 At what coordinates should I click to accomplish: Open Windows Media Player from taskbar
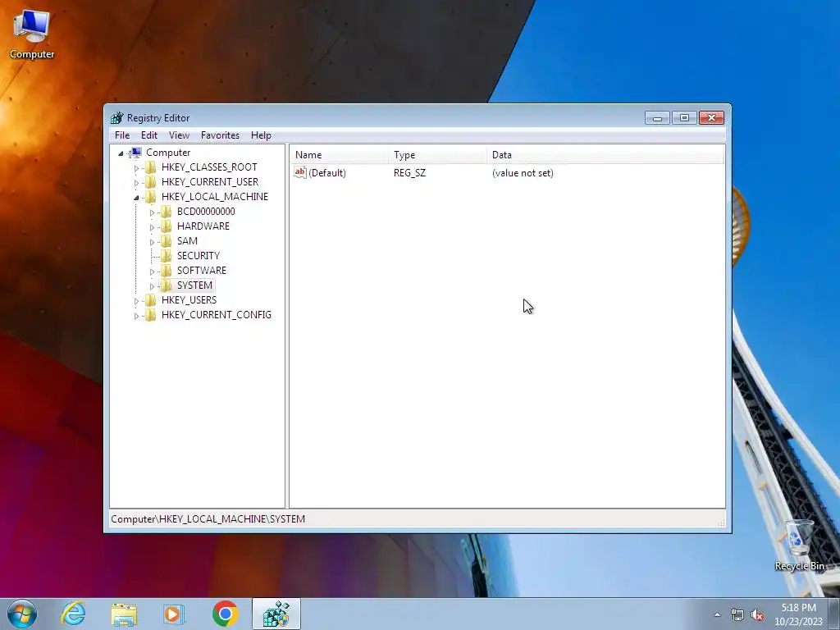pyautogui.click(x=174, y=614)
